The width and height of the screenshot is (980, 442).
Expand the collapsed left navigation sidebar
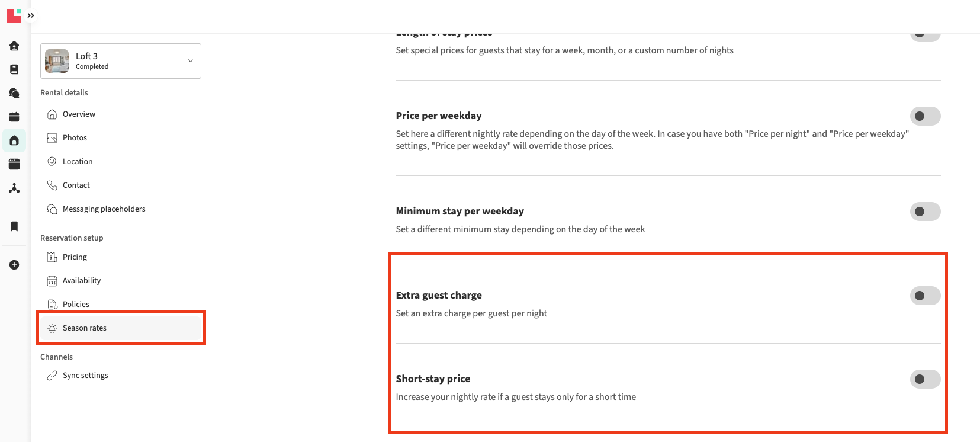(x=31, y=15)
